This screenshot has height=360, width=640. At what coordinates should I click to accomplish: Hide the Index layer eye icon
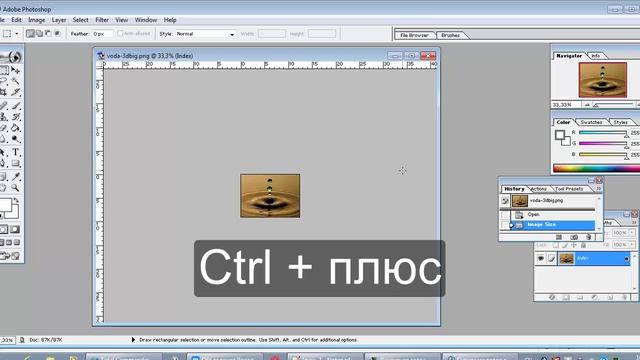(540, 258)
